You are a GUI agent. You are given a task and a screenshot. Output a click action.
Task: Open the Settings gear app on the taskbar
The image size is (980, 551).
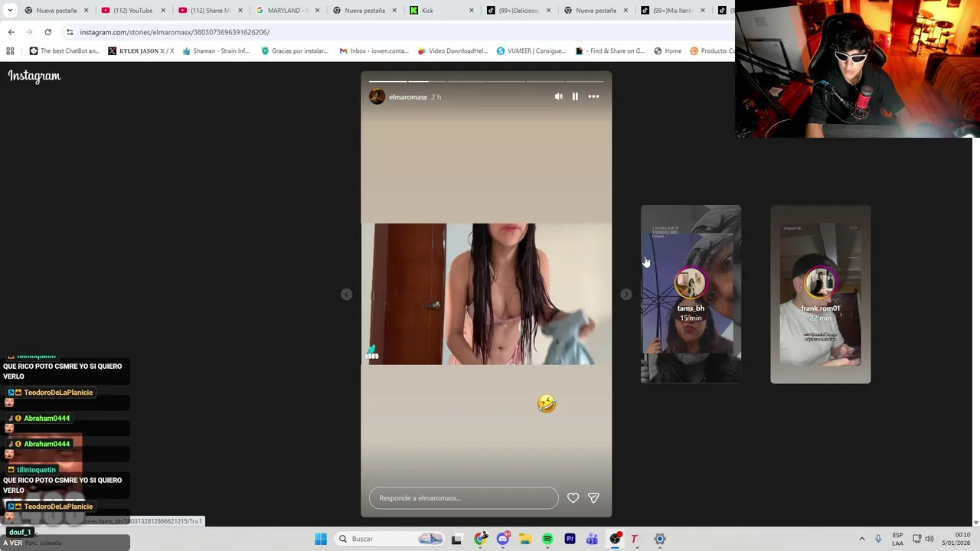pos(659,539)
